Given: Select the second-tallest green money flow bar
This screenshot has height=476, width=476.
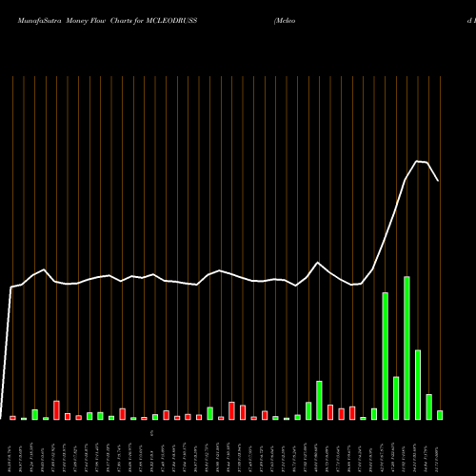Looking at the screenshot, I should tap(386, 356).
